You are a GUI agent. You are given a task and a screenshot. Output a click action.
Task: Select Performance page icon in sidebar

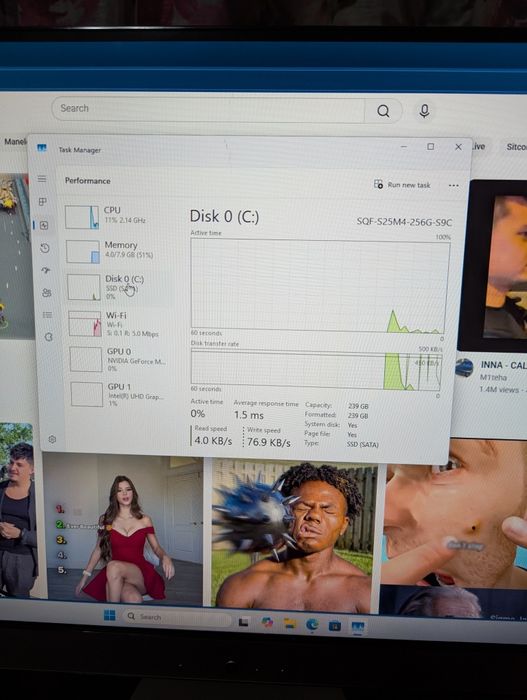(44, 225)
